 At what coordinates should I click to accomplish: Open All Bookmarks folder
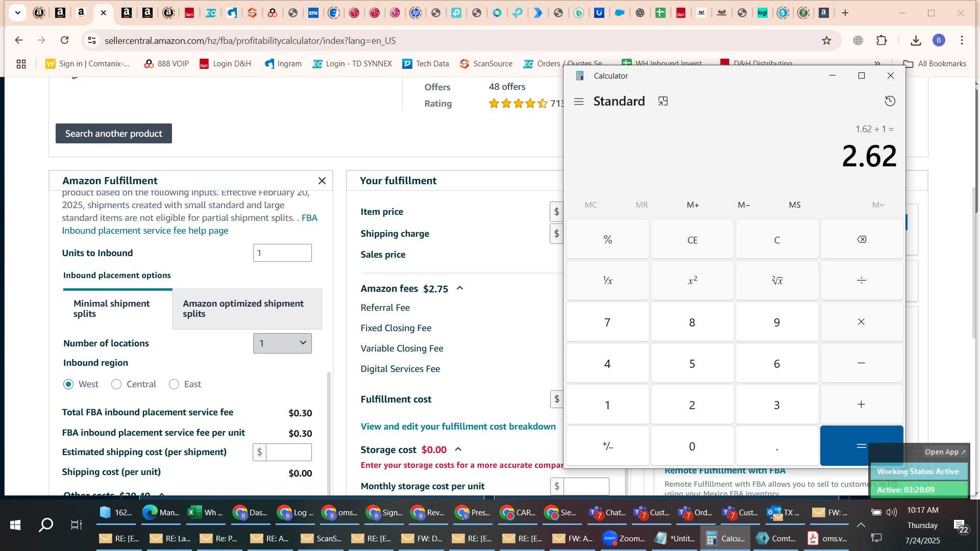(x=935, y=64)
